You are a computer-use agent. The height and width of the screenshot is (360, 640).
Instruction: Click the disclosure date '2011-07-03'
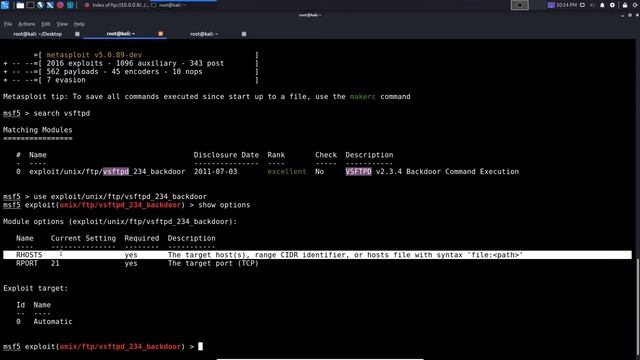coord(215,172)
